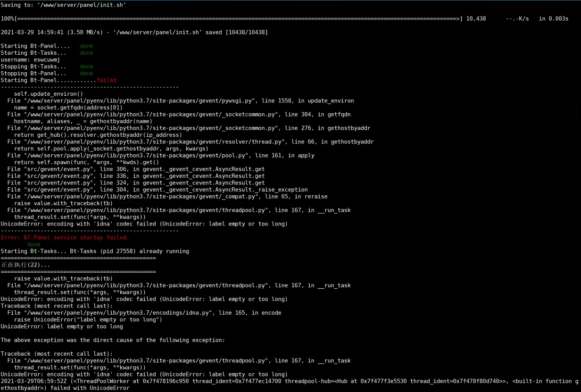581x392 pixels.
Task: Click 'name = socket.getfqdn(address[0])' code line
Action: pos(68,108)
